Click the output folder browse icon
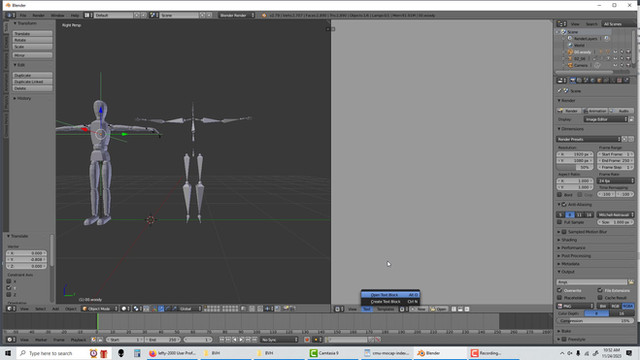Viewport: 640px width, 360px height. pyautogui.click(x=631, y=282)
